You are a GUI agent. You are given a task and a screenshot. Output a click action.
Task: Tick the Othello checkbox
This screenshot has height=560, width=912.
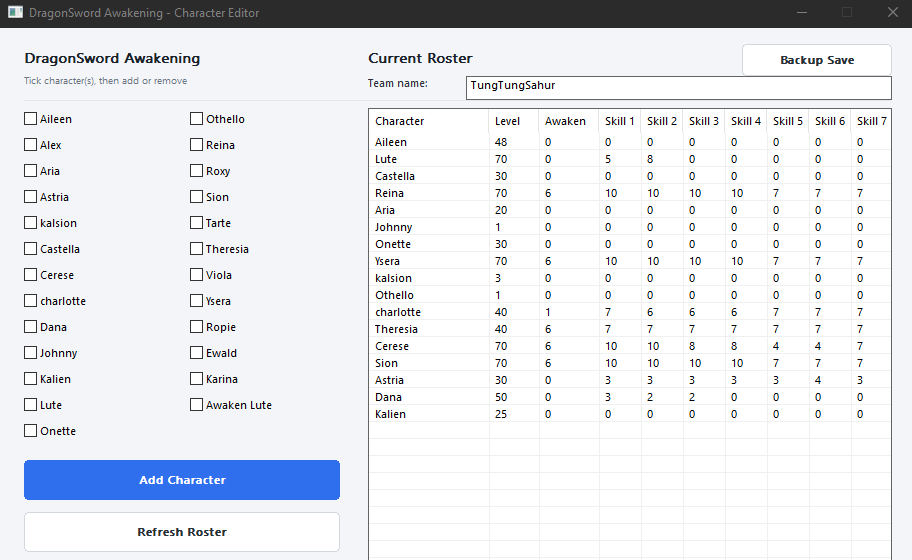[196, 119]
